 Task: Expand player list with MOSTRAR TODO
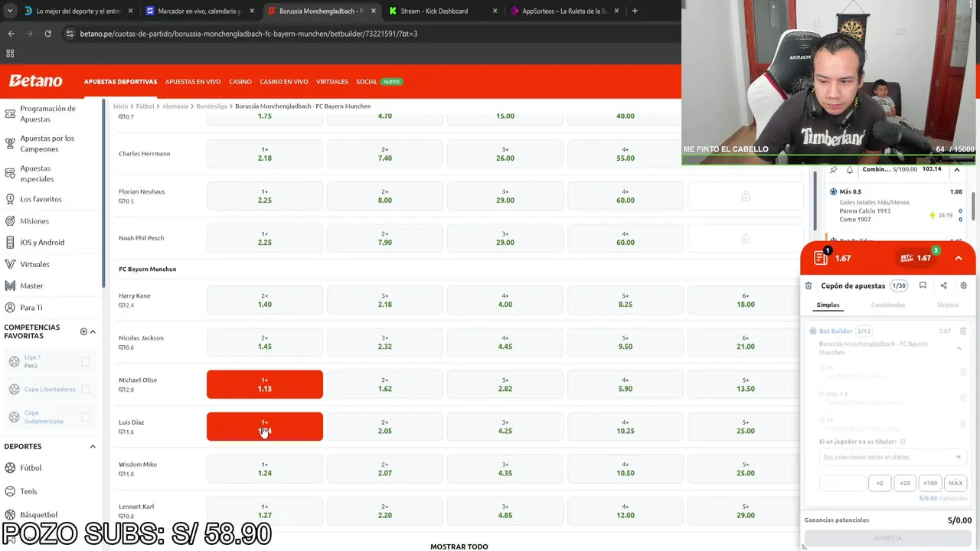(x=459, y=546)
